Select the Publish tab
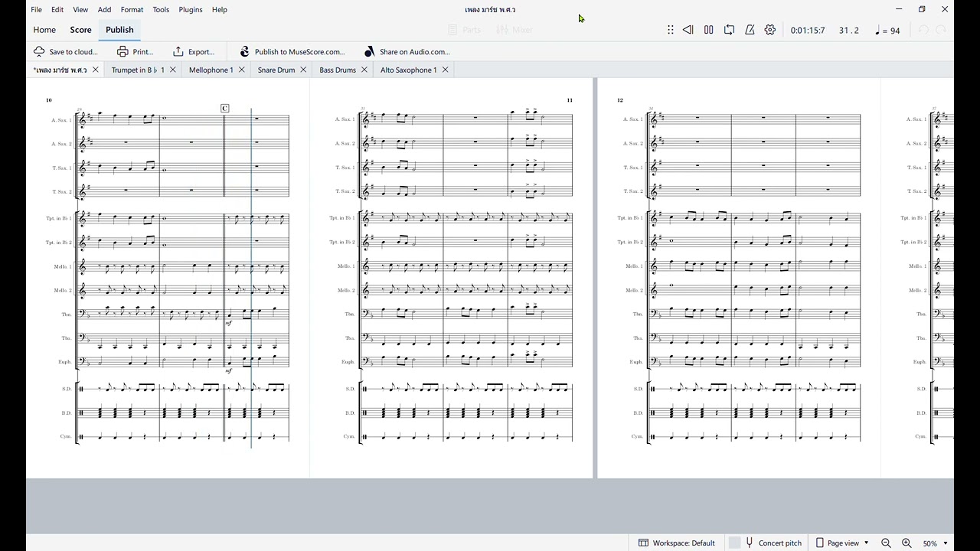980x551 pixels. (119, 30)
